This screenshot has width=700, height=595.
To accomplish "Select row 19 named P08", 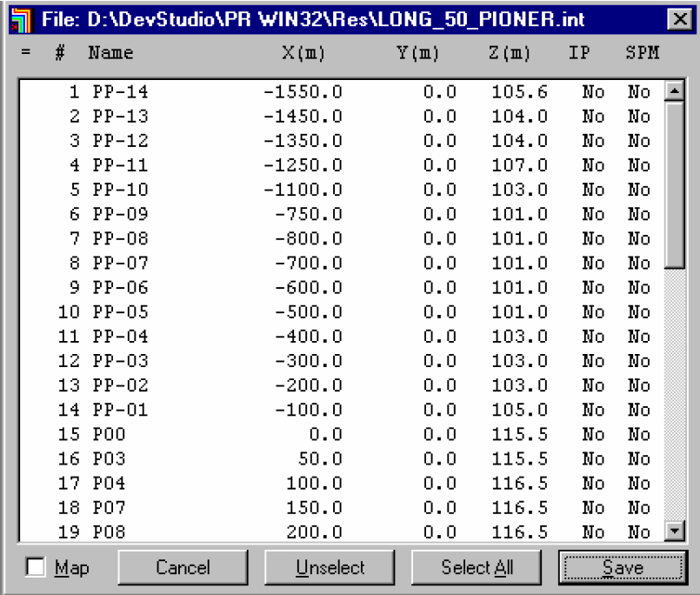I will tap(342, 531).
